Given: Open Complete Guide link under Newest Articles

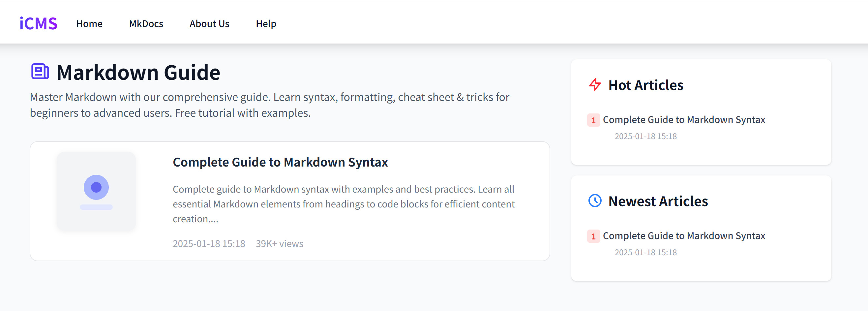Looking at the screenshot, I should [684, 235].
